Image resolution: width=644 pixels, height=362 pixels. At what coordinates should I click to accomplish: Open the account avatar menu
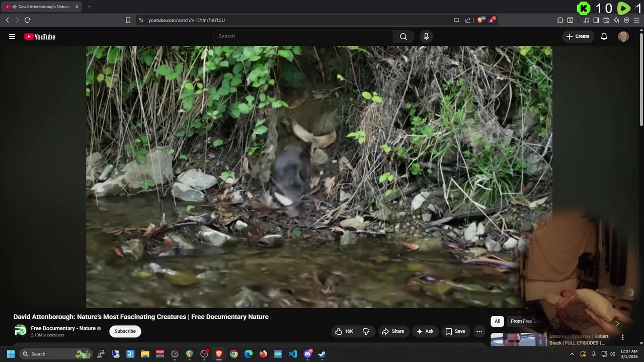coord(623,36)
